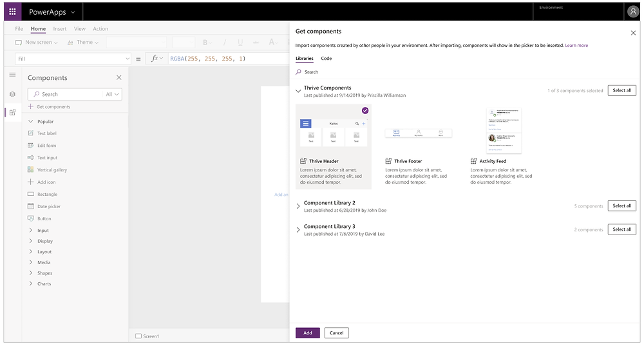Click the strikethrough formatting icon

256,43
